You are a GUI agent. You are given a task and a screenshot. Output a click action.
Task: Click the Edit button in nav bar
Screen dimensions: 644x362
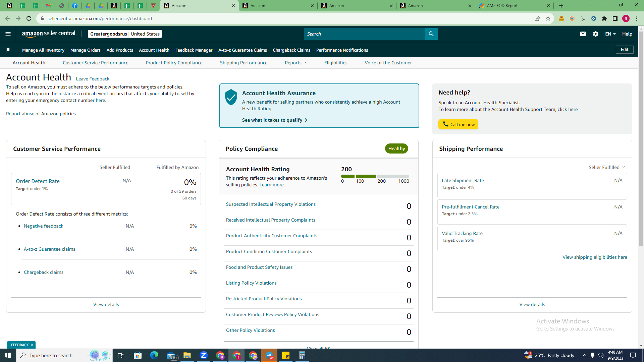pyautogui.click(x=625, y=50)
